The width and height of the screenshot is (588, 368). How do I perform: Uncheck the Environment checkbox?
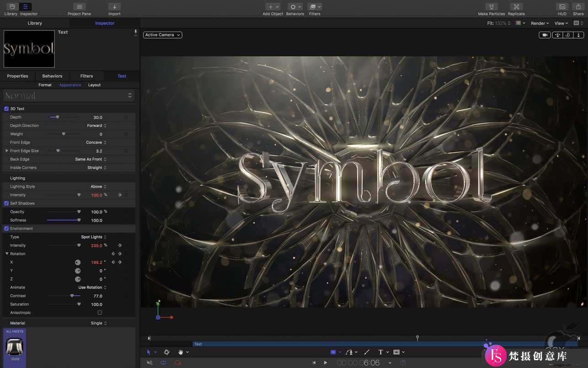click(x=6, y=228)
